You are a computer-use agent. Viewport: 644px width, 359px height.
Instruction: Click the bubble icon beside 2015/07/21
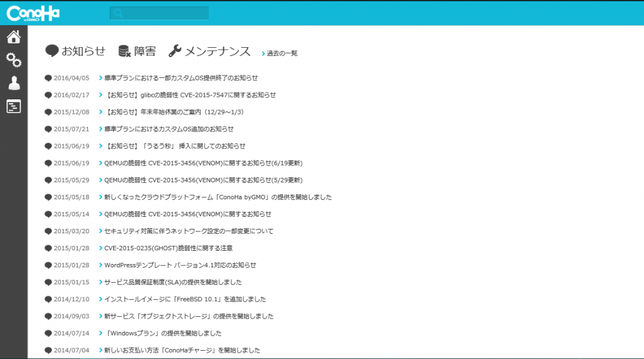pos(48,130)
